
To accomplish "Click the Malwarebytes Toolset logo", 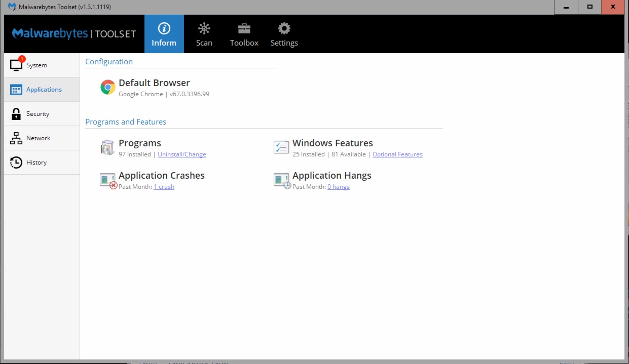I will [x=74, y=34].
